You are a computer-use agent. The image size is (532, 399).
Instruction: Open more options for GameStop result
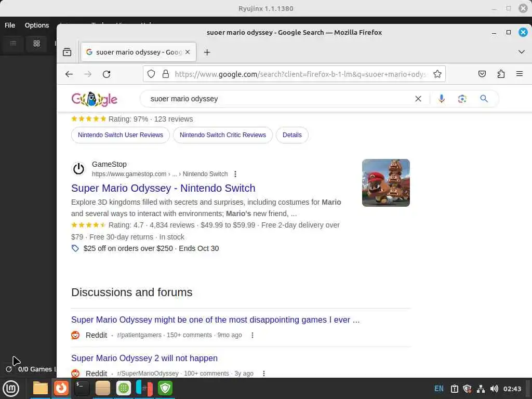pos(235,174)
